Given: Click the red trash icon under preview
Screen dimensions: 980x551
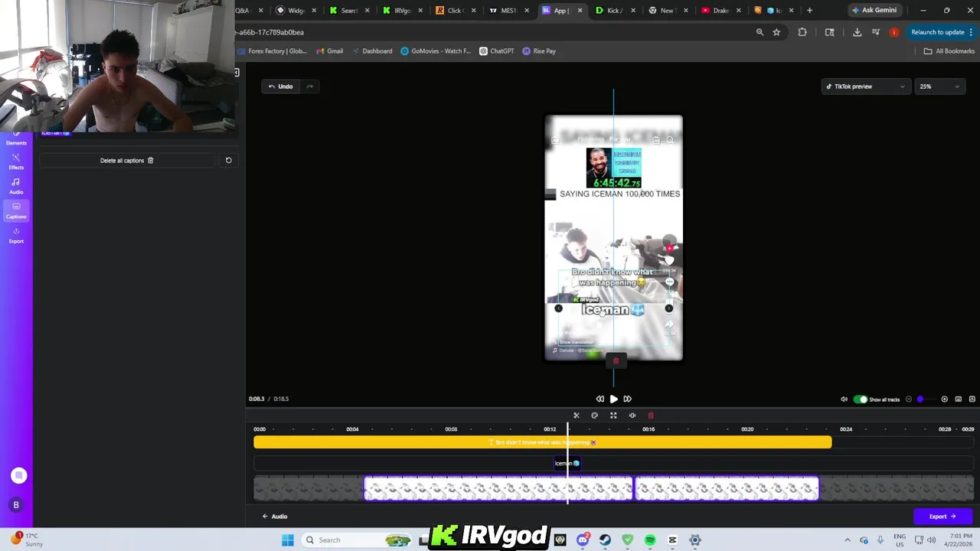Looking at the screenshot, I should (616, 361).
